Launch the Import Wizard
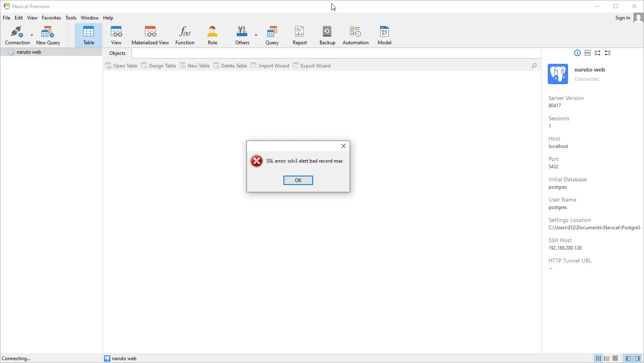 270,66
